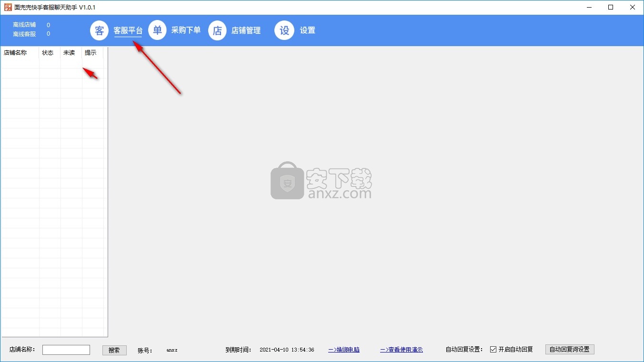Click the 查看使用演示 link
The image size is (644, 362).
[402, 350]
